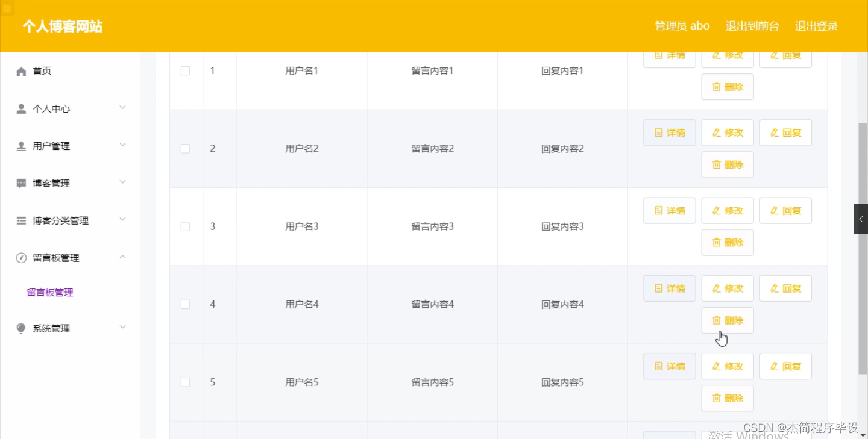The height and width of the screenshot is (439, 868).
Task: Click the trash icon on row 4's 删除 button
Action: pyautogui.click(x=717, y=320)
